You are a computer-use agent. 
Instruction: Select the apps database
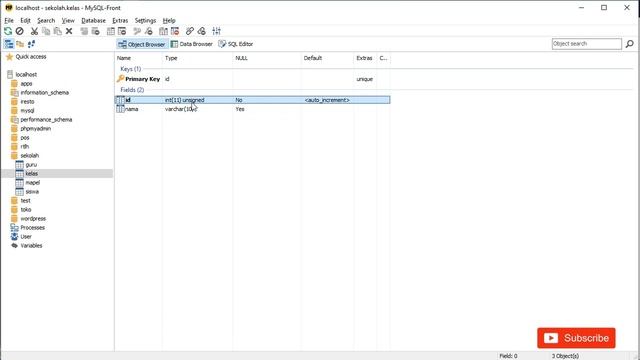pyautogui.click(x=26, y=84)
